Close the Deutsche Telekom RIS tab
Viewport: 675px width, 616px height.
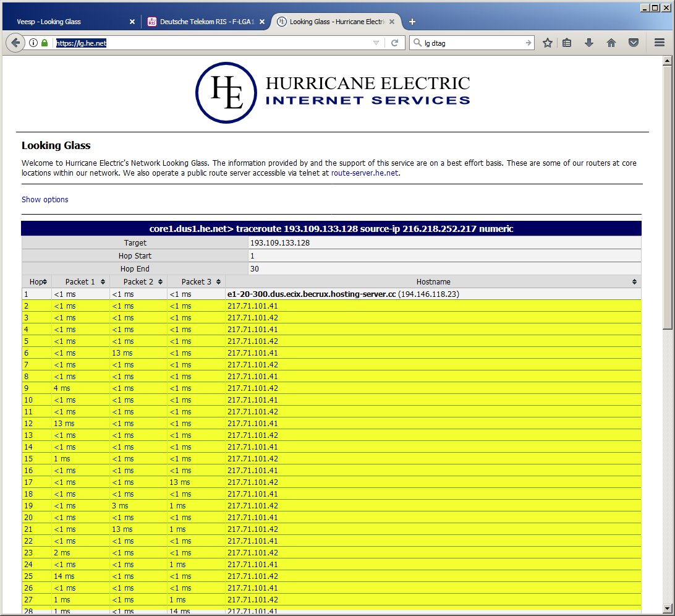[x=261, y=22]
